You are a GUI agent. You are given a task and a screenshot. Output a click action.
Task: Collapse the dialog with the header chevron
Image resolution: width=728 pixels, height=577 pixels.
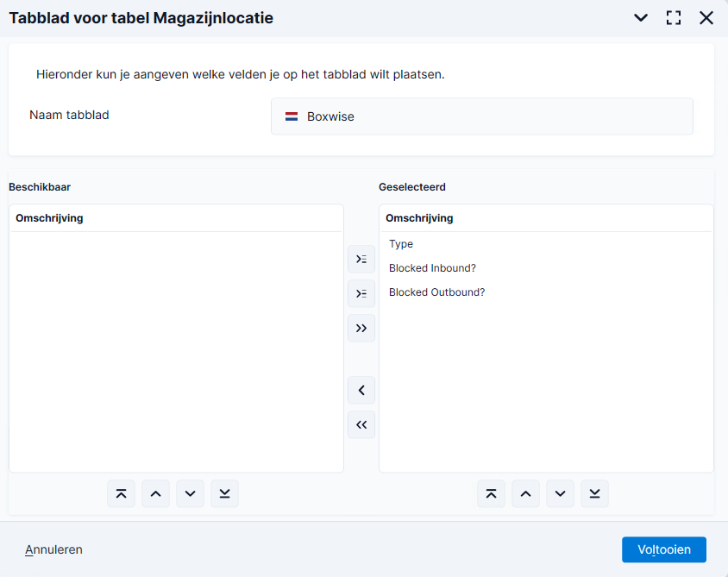[641, 17]
